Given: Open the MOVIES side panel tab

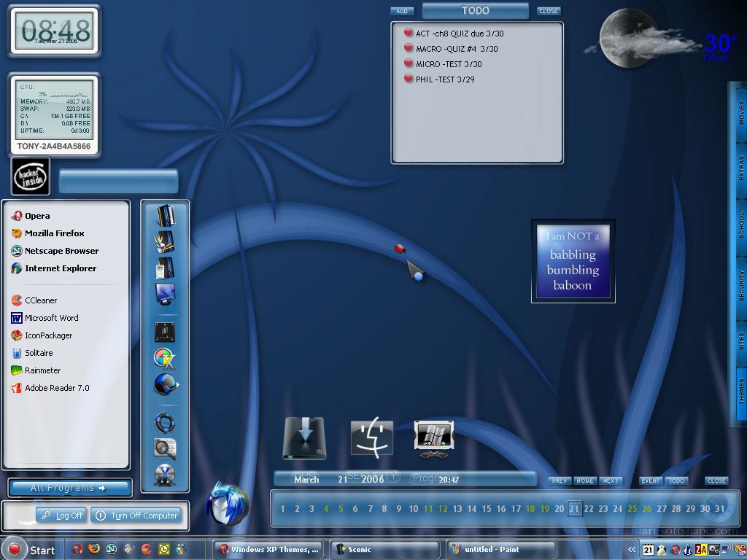Looking at the screenshot, I should pyautogui.click(x=741, y=112).
